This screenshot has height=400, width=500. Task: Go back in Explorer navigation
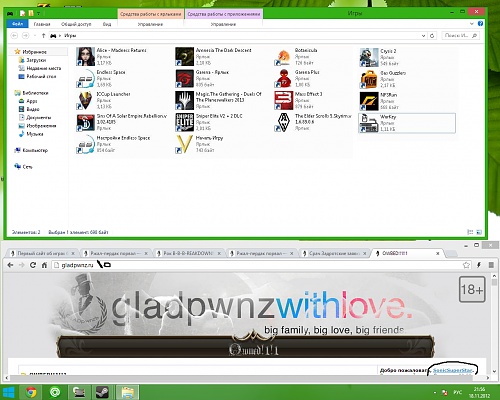(14, 35)
